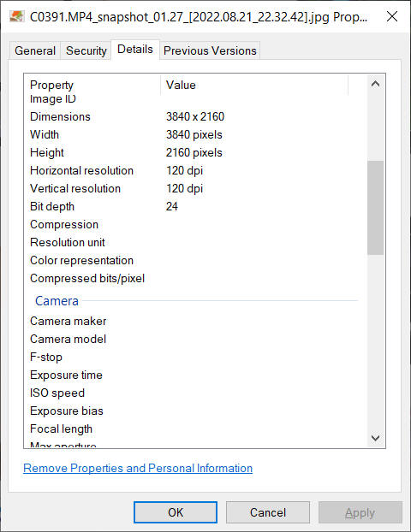Open Remove Properties and Personal Information link
411x532 pixels.
tap(138, 468)
